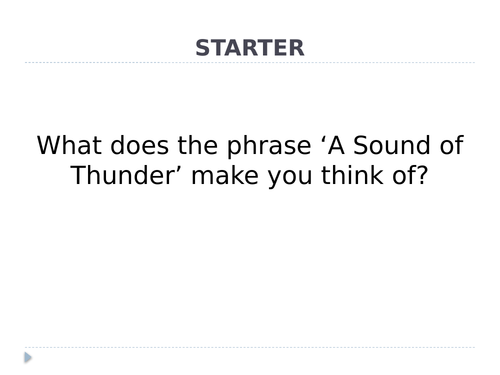Click the final 'R' in the STARTER heading
This screenshot has height=375, width=500.
(x=296, y=48)
